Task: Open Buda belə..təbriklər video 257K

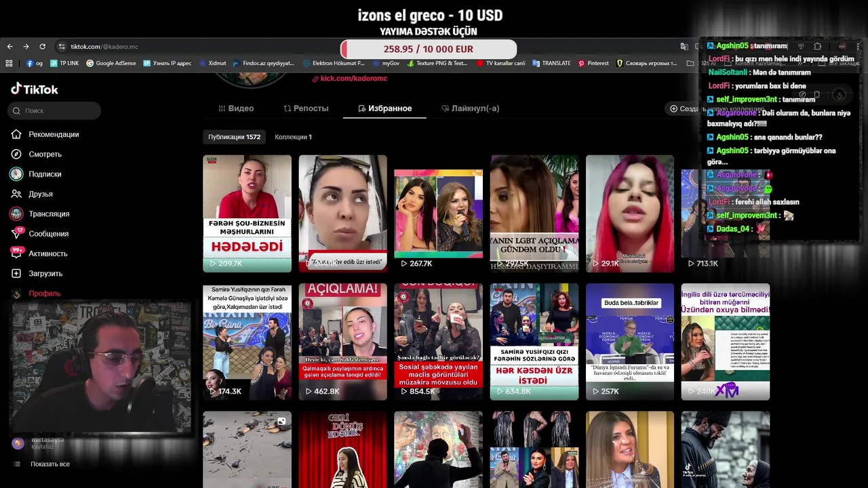Action: click(x=630, y=342)
